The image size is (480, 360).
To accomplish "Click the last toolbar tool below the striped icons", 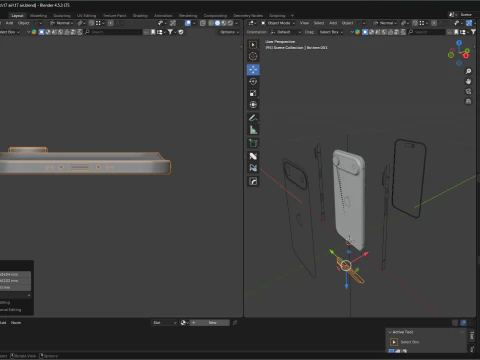I will click(253, 181).
